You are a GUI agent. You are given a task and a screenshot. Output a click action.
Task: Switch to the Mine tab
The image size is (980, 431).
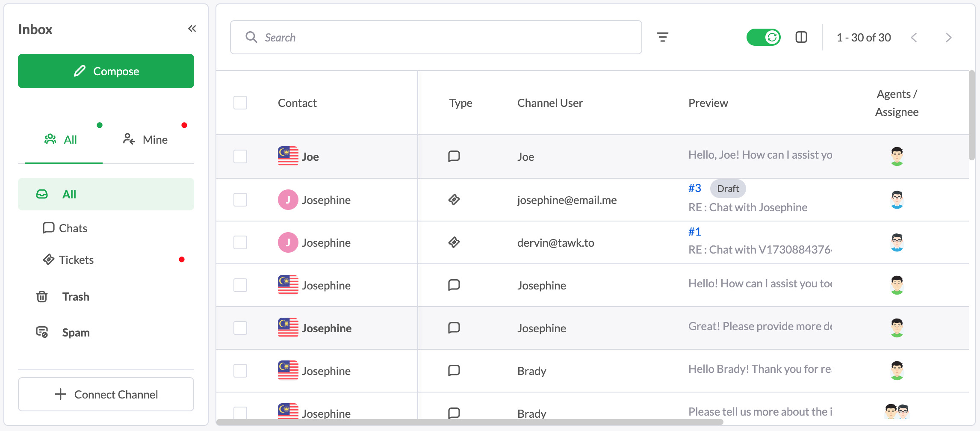coord(145,139)
